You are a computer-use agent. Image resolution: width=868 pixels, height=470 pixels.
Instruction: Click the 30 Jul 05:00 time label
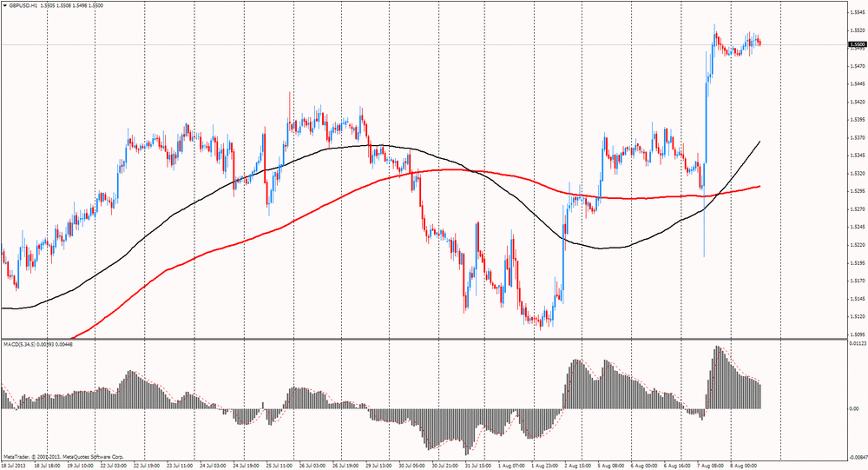(411, 467)
